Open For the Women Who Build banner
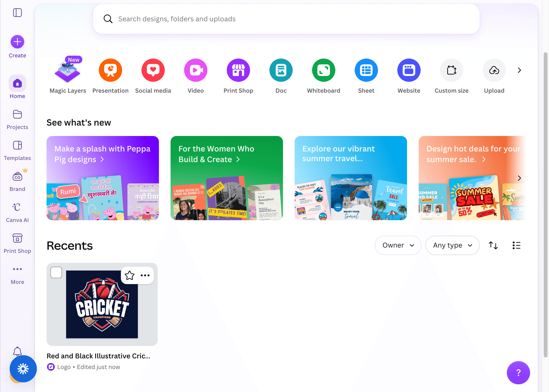The width and height of the screenshot is (549, 392). pos(227,178)
